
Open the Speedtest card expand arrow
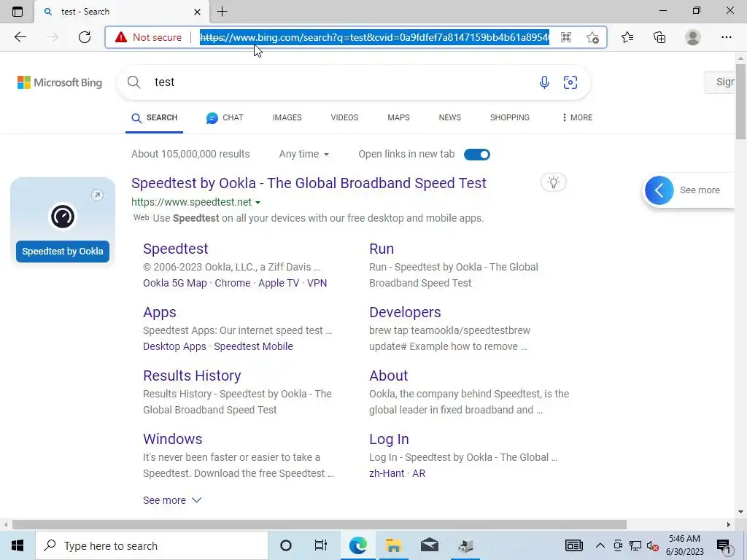pos(97,195)
